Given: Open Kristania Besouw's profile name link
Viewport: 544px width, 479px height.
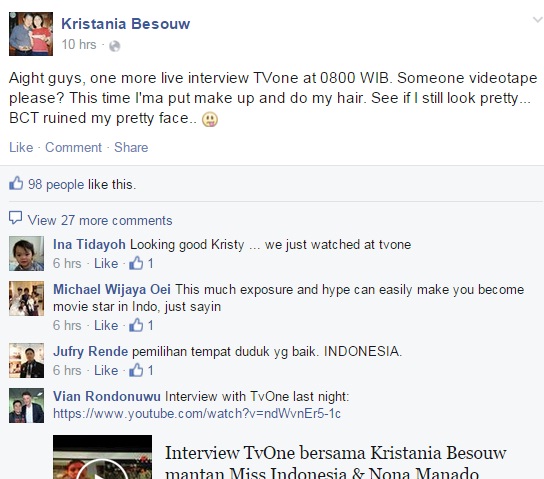Looking at the screenshot, I should click(126, 24).
